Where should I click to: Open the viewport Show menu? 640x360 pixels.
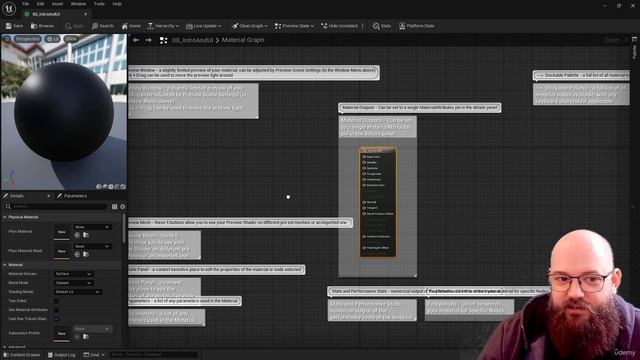point(71,39)
